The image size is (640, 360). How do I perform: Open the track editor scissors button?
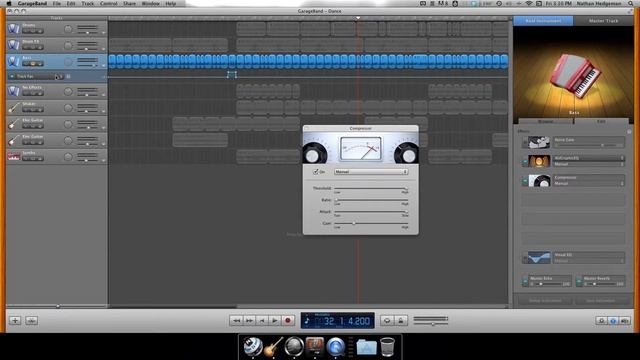(31, 320)
